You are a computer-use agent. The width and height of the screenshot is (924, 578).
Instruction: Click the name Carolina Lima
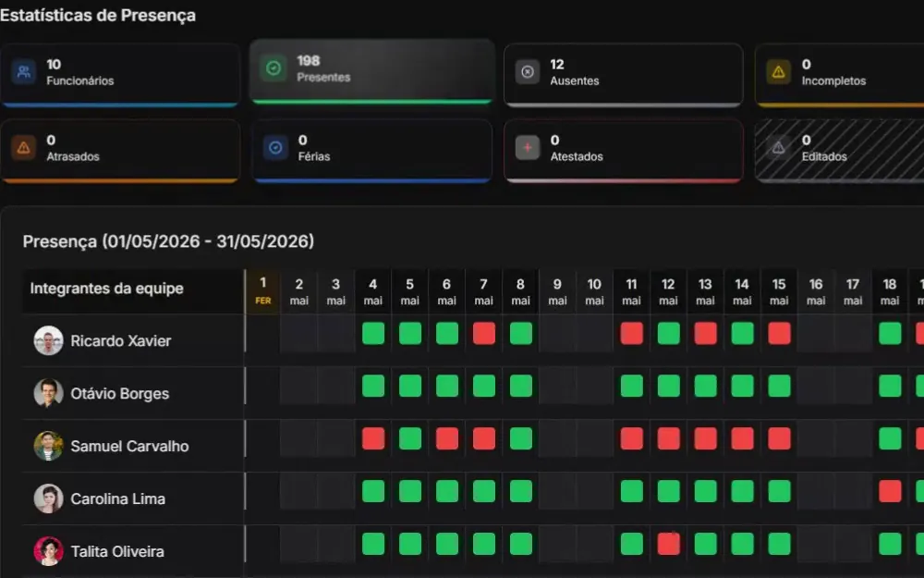pos(118,499)
